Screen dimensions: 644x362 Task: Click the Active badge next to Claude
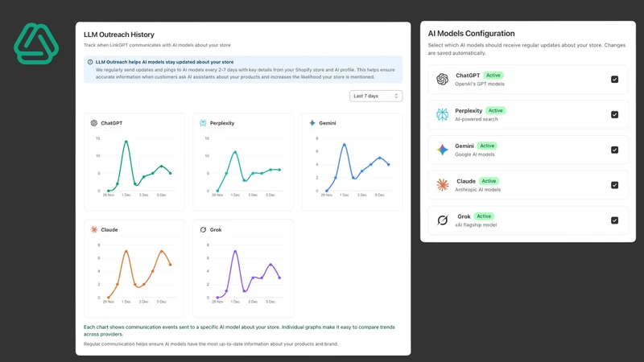coord(489,181)
